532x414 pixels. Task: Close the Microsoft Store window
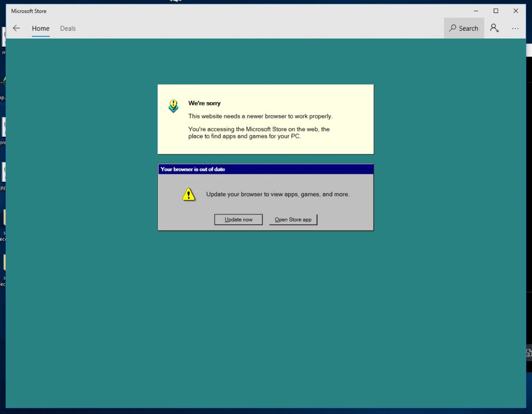tap(516, 11)
